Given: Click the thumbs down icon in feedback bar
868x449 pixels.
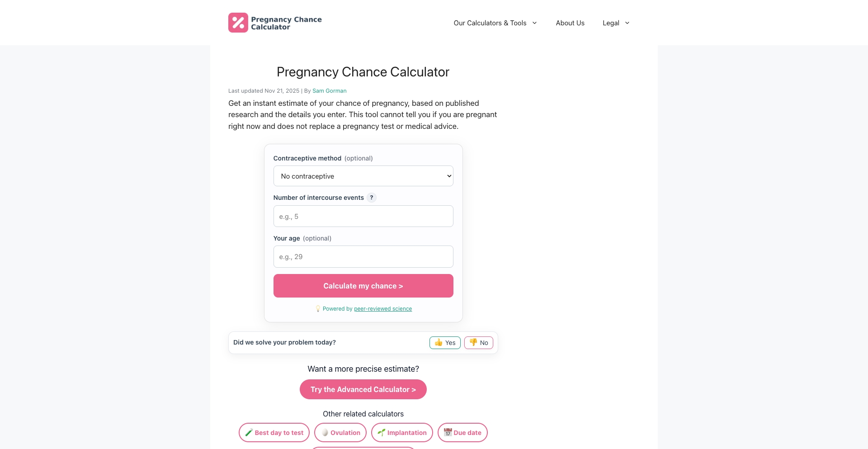Looking at the screenshot, I should tap(473, 343).
